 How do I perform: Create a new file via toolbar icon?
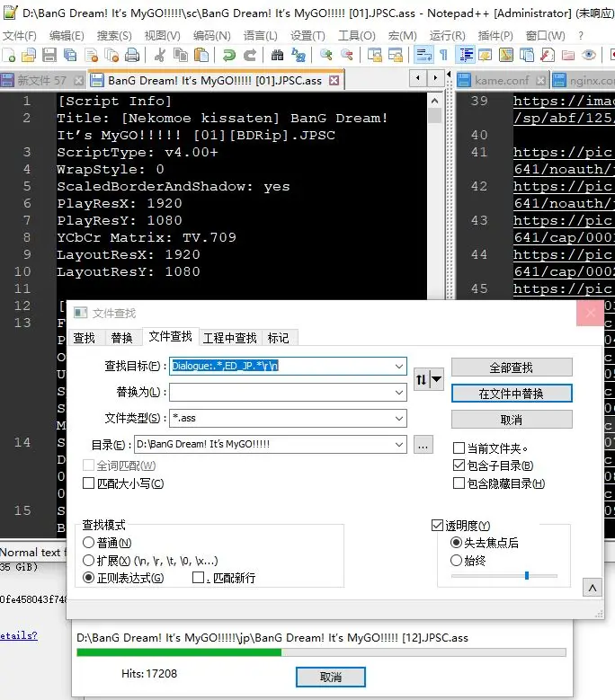tap(9, 56)
